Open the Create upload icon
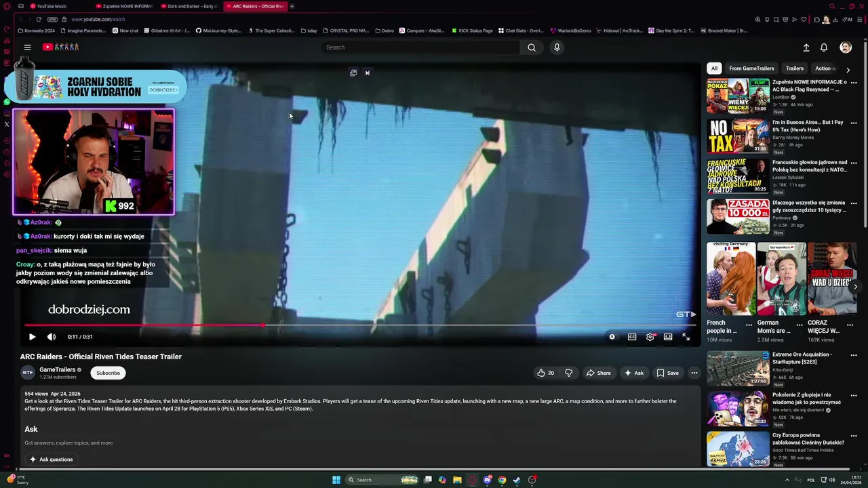The image size is (868, 488). pyautogui.click(x=806, y=47)
